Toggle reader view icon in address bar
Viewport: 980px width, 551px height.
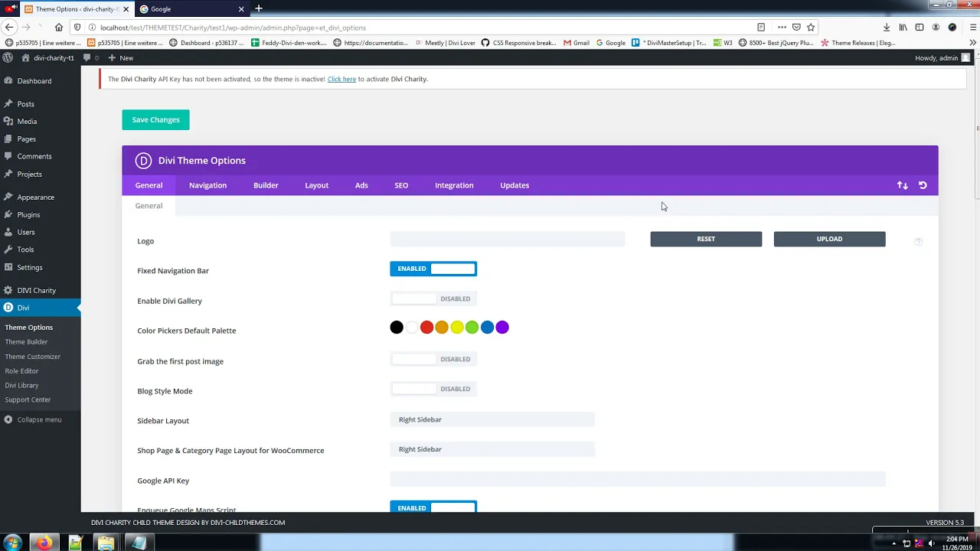(761, 28)
